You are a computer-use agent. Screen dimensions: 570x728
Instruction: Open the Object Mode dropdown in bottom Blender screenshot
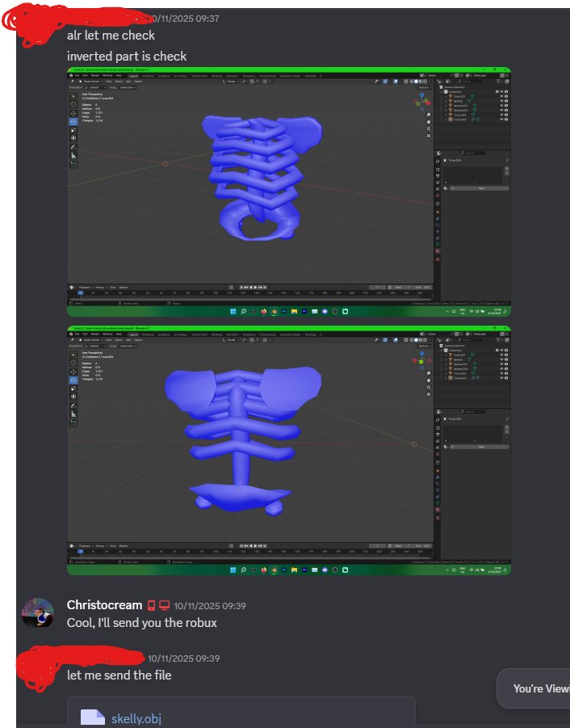[x=92, y=340]
